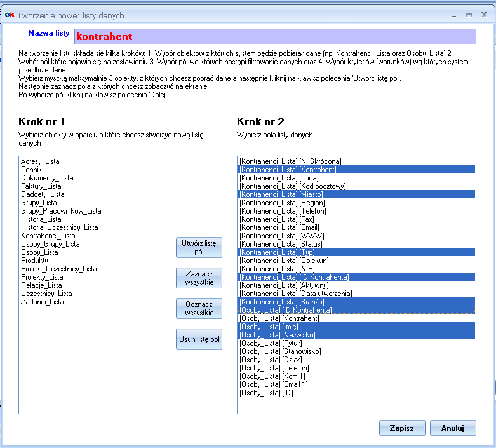Close the 'Tworzenie nowej listy danych' window

484,14
